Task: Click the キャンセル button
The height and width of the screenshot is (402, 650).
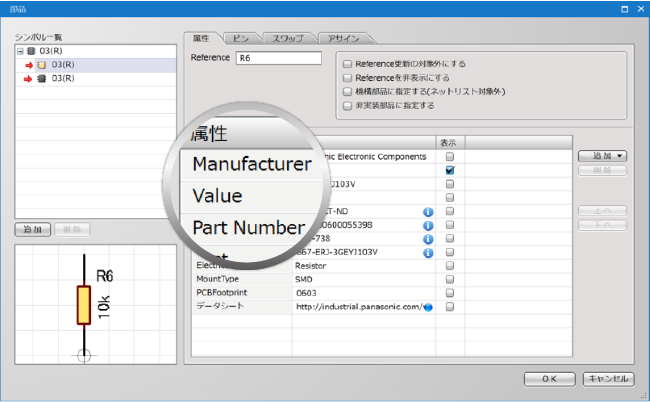Action: [x=608, y=379]
